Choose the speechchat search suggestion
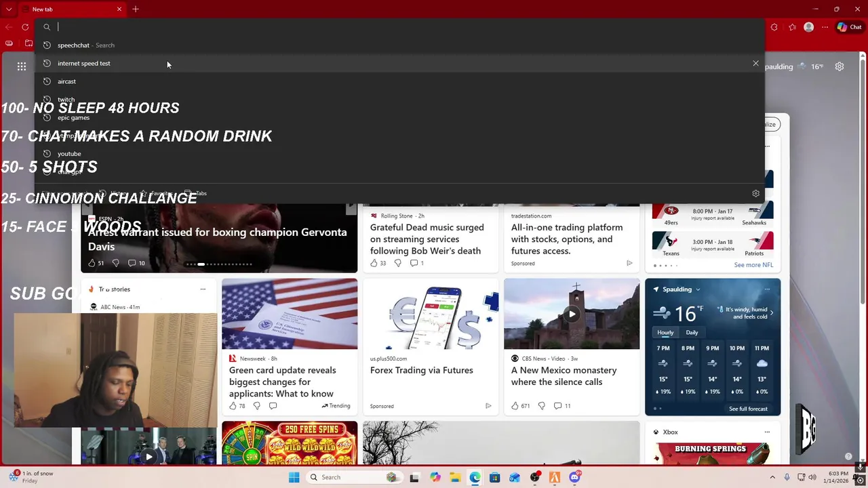Viewport: 868px width, 488px height. pos(400,45)
